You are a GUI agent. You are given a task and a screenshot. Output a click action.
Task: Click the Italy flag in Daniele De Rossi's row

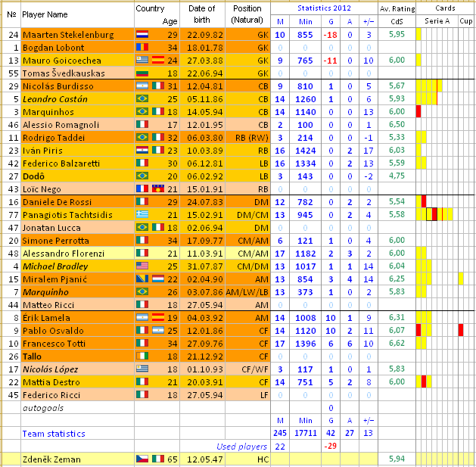142,201
